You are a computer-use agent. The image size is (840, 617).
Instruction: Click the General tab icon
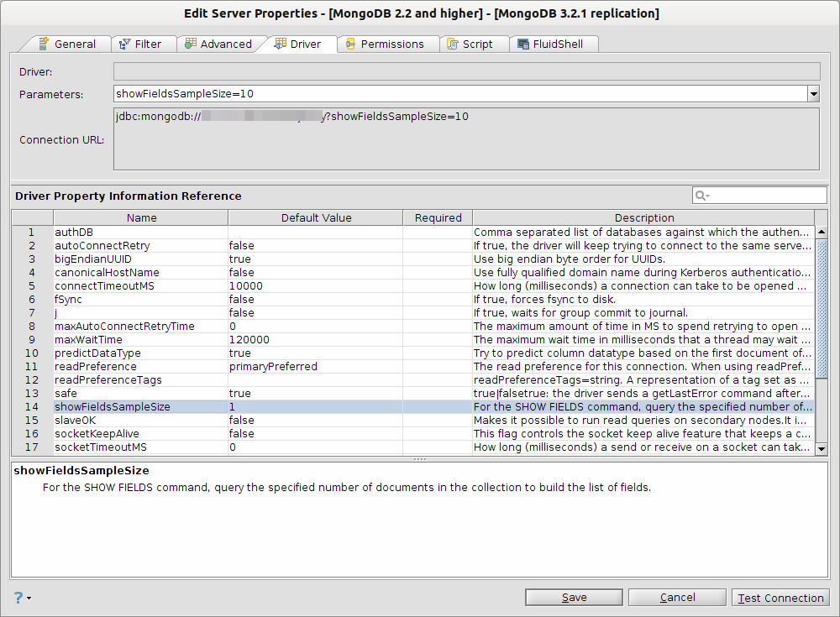coord(44,44)
